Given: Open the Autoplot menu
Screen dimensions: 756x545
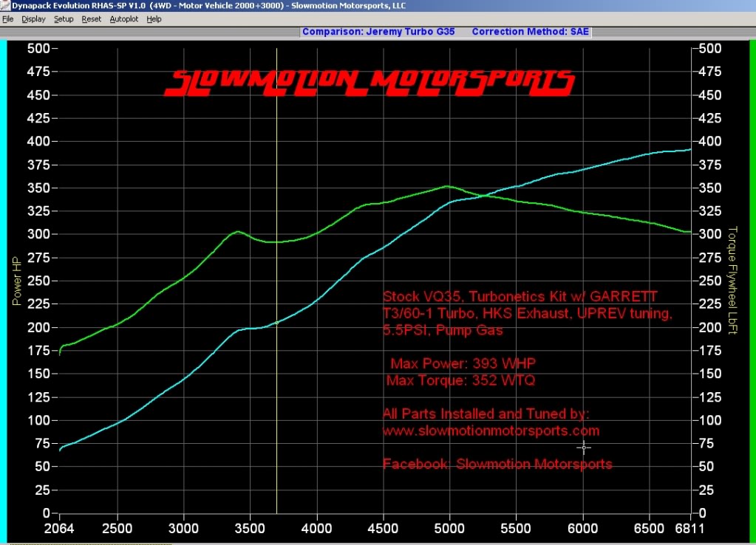Looking at the screenshot, I should (124, 19).
